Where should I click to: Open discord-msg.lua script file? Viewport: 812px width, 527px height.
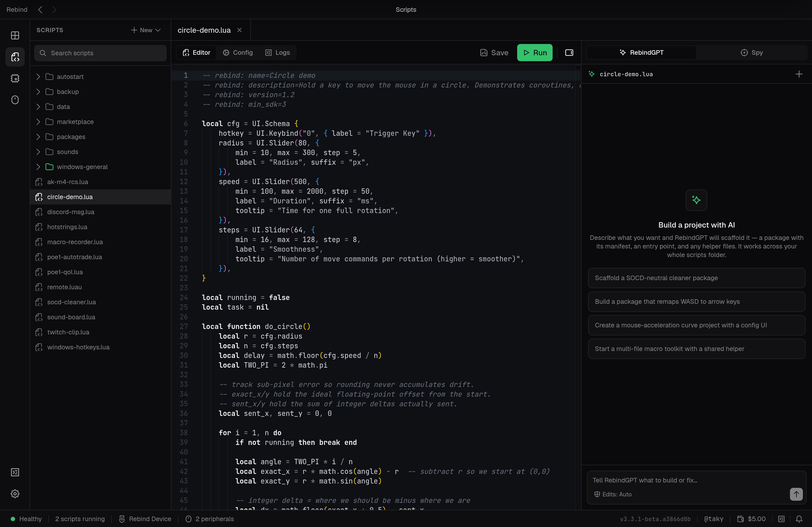click(100, 212)
